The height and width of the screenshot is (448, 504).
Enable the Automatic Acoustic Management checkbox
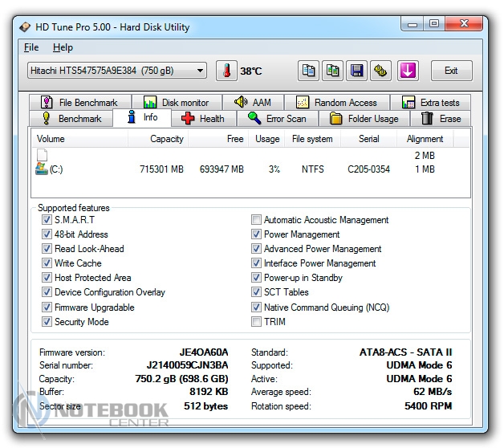pyautogui.click(x=256, y=220)
